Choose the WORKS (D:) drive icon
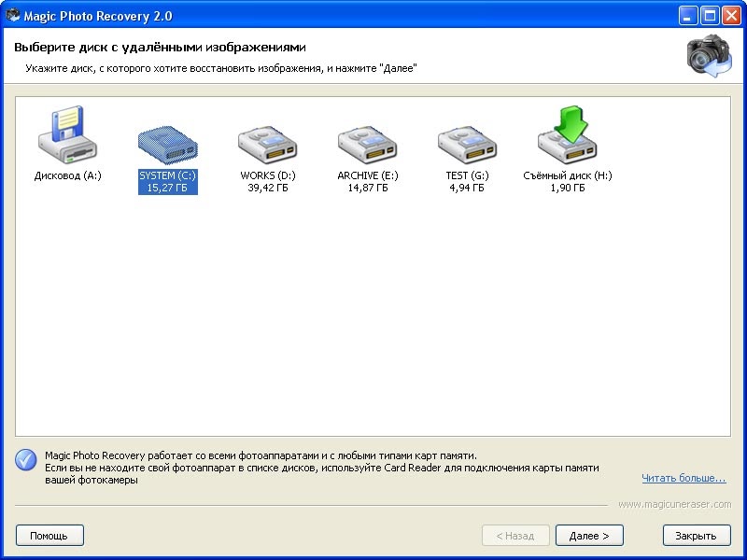This screenshot has width=747, height=560. pyautogui.click(x=268, y=146)
